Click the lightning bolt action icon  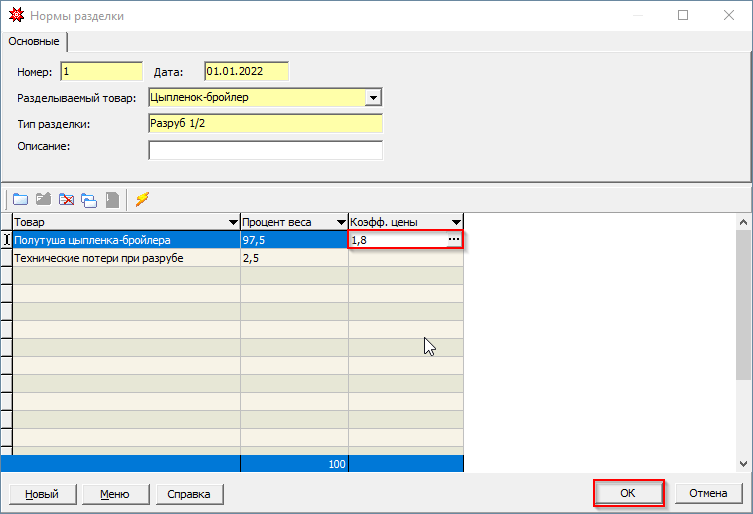click(142, 199)
